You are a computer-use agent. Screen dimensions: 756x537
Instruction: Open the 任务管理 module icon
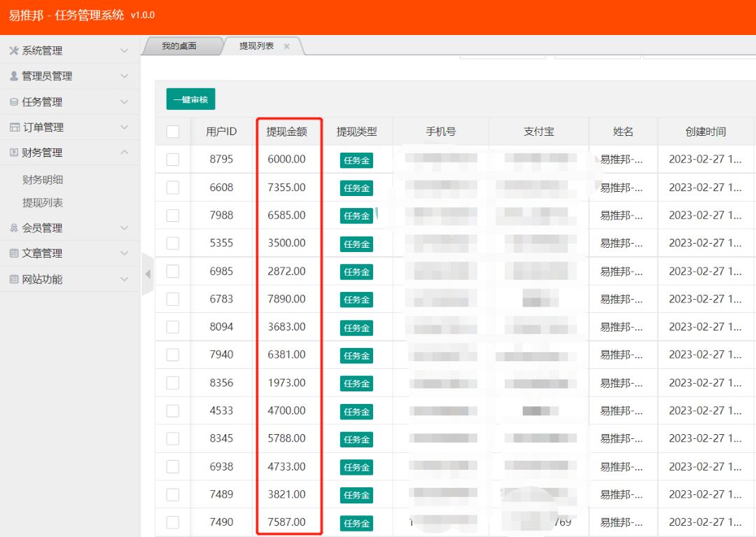pos(15,101)
